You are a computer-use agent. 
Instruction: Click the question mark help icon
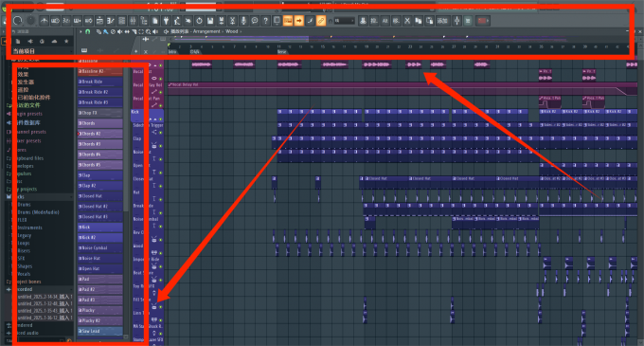pyautogui.click(x=266, y=21)
